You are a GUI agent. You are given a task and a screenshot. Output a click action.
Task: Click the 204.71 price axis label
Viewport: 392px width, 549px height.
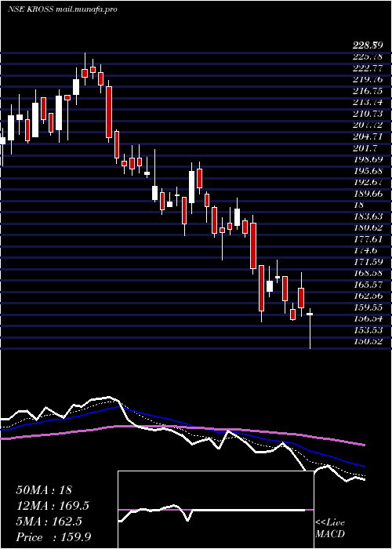click(368, 136)
